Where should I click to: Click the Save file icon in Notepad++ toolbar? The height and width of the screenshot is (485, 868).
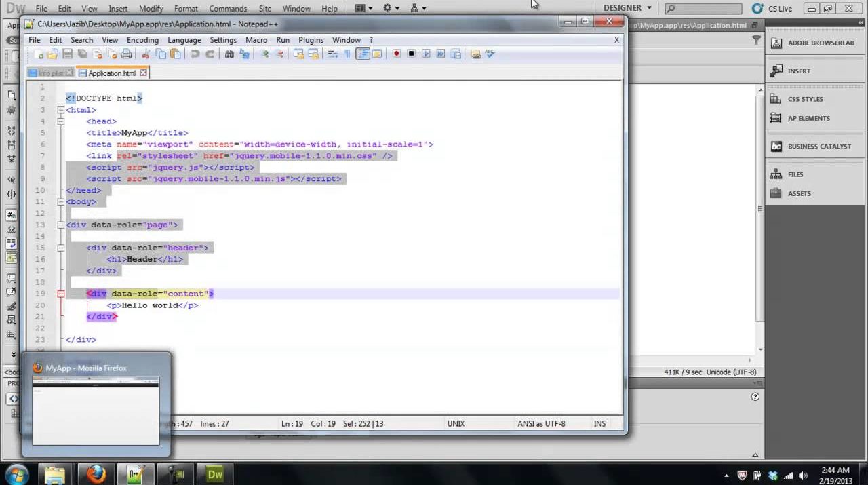pos(67,54)
